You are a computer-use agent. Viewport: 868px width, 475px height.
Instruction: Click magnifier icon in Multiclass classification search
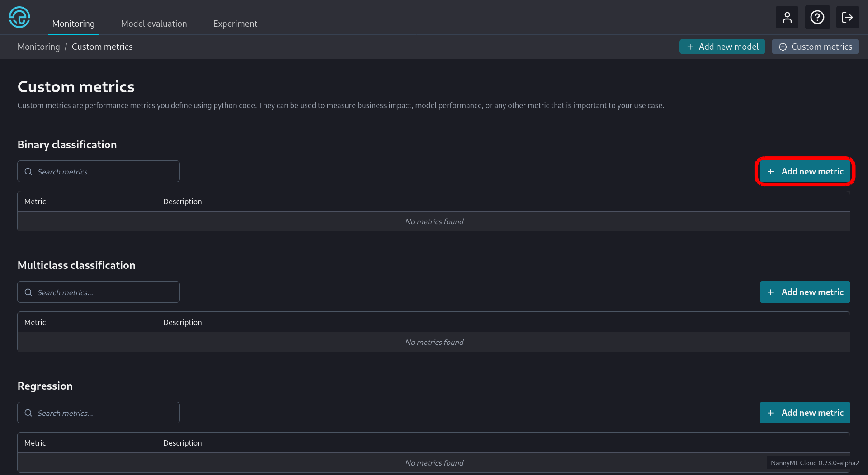[x=28, y=292]
